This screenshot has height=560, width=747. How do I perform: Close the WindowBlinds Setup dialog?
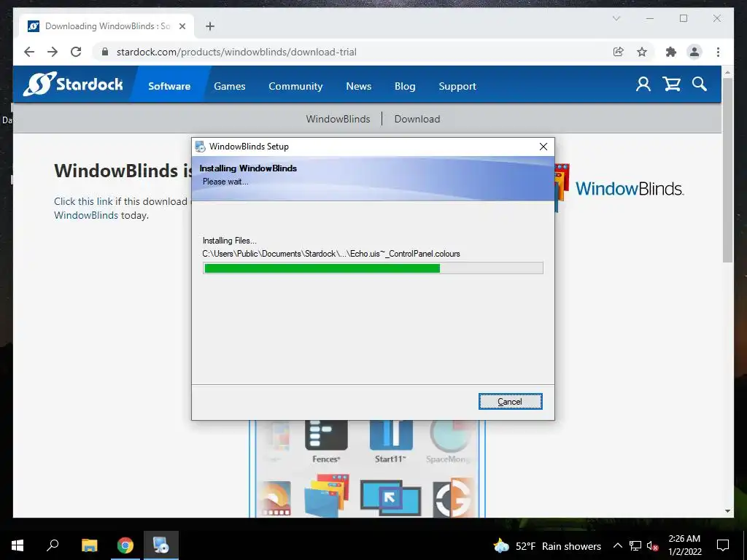[x=543, y=147]
